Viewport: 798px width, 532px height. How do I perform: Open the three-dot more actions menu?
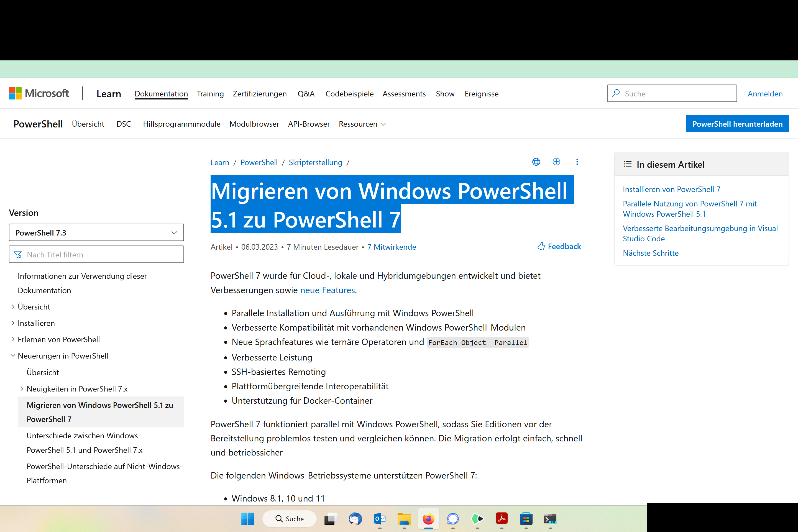pos(577,162)
